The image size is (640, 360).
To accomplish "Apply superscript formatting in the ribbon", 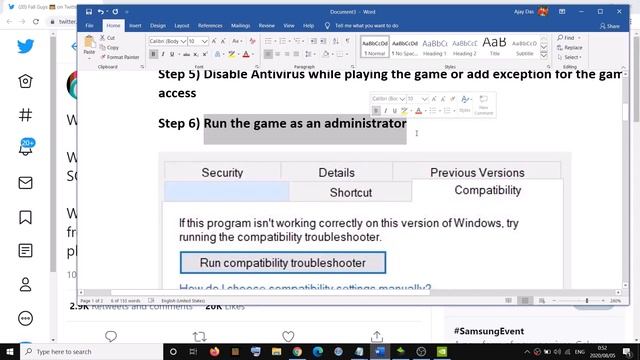I will (205, 54).
